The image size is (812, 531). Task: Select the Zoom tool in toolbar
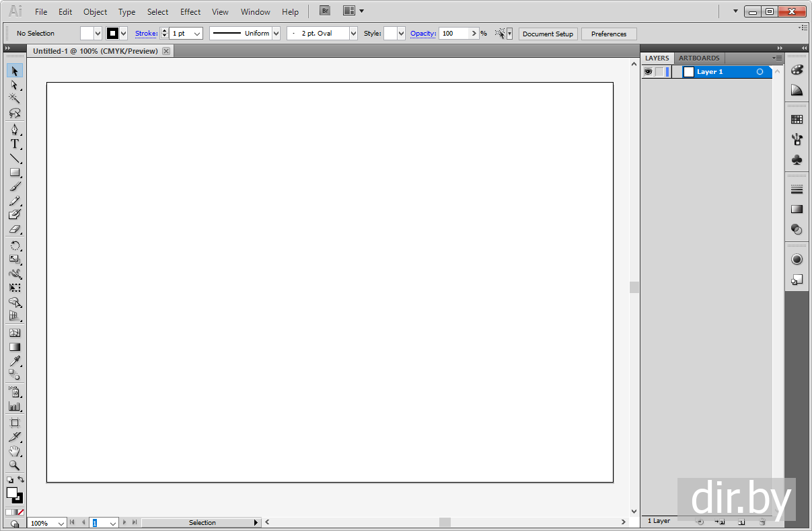click(14, 465)
